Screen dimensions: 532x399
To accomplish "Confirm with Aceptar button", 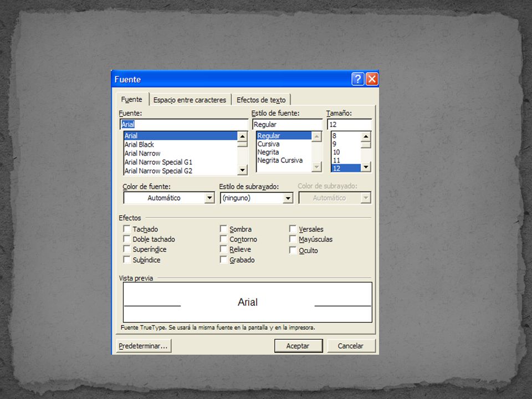I will pos(298,346).
